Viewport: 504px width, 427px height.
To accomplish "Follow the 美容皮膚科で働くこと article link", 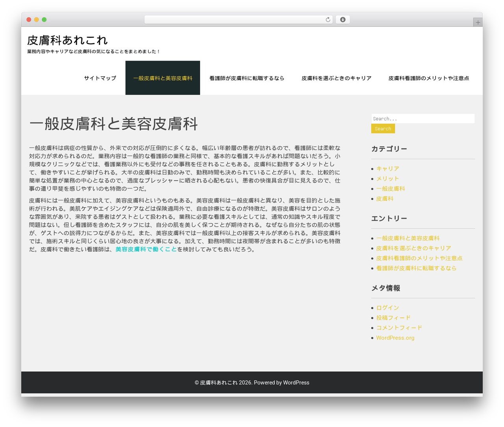I will [x=146, y=249].
